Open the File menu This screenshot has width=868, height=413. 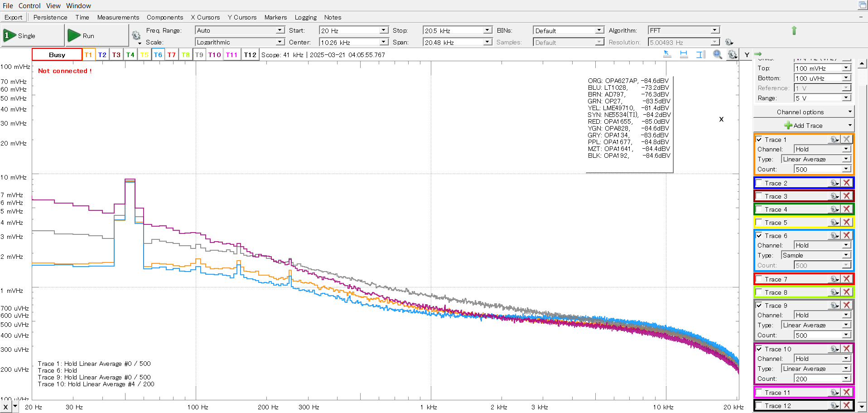coord(8,5)
